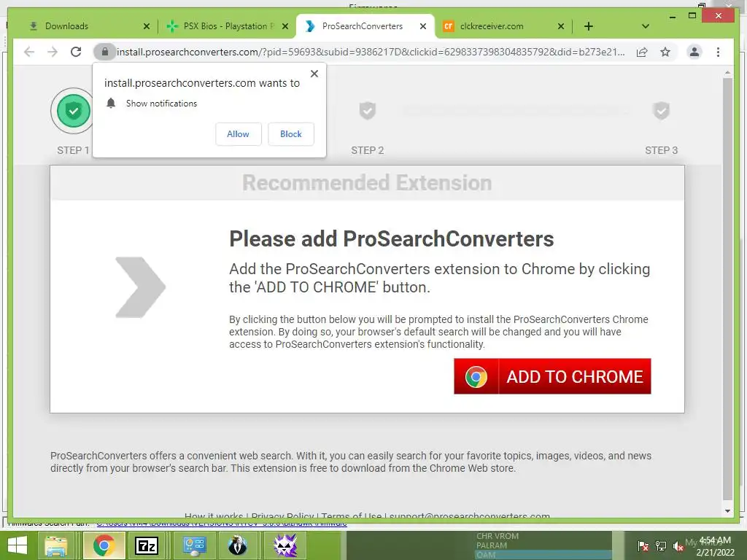Click the Action Center flag tray icon
The width and height of the screenshot is (747, 560).
pos(643,545)
